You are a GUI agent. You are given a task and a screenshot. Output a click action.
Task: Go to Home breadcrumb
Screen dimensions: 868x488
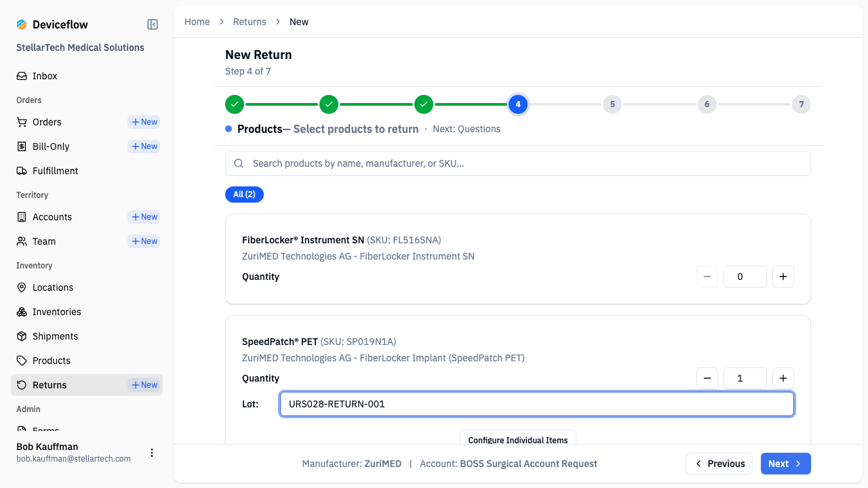197,22
